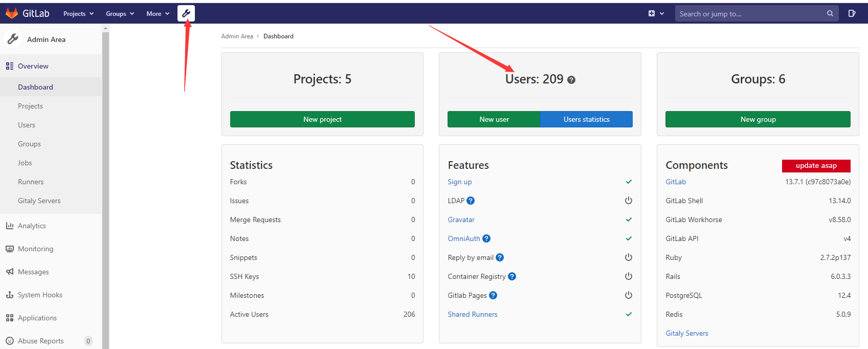Click the Search or jump to field
Image resolution: width=868 pixels, height=349 pixels.
[x=752, y=14]
